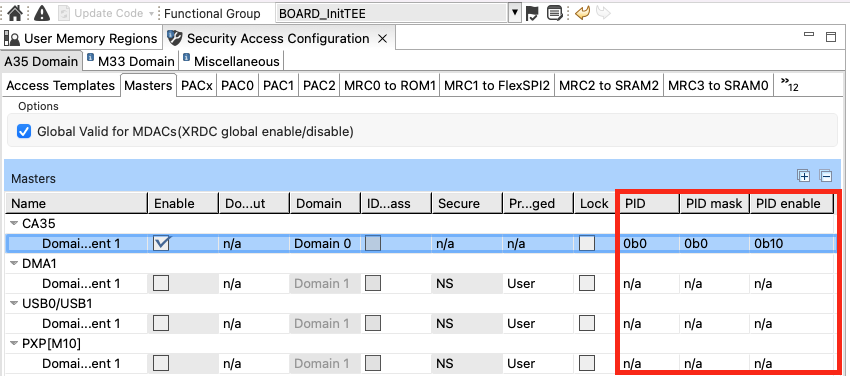Switch to M33 Domain tab
Viewport: 850px width, 376px height.
pos(131,61)
